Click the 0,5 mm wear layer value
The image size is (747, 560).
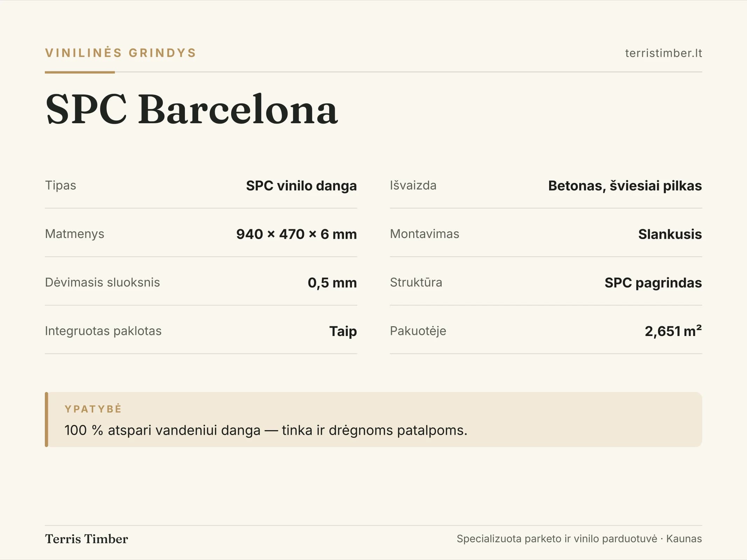[332, 283]
